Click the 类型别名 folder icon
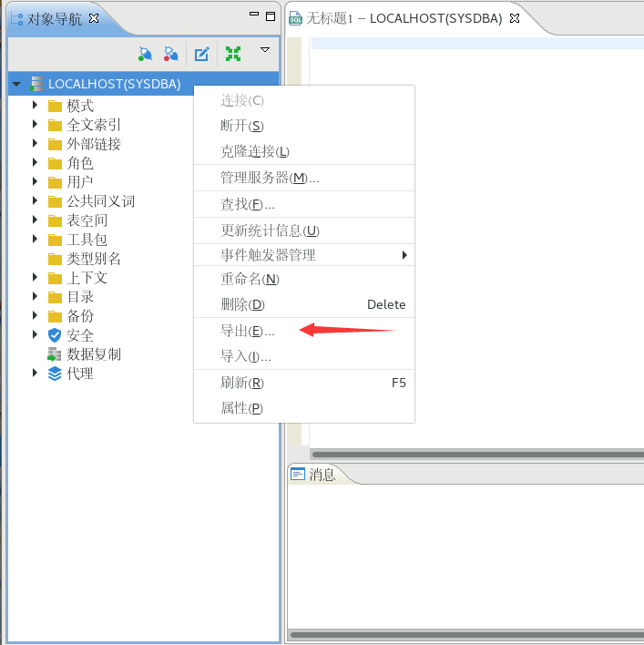 [55, 259]
